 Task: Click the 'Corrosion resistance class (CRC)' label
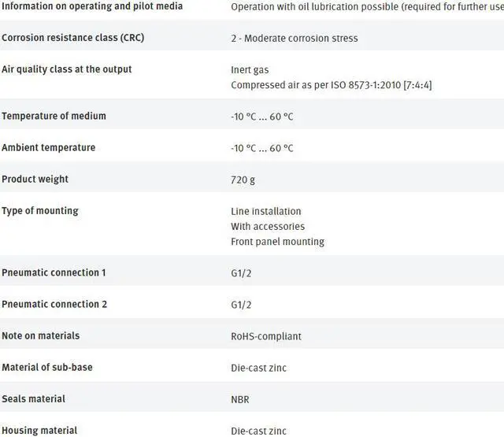click(x=72, y=38)
